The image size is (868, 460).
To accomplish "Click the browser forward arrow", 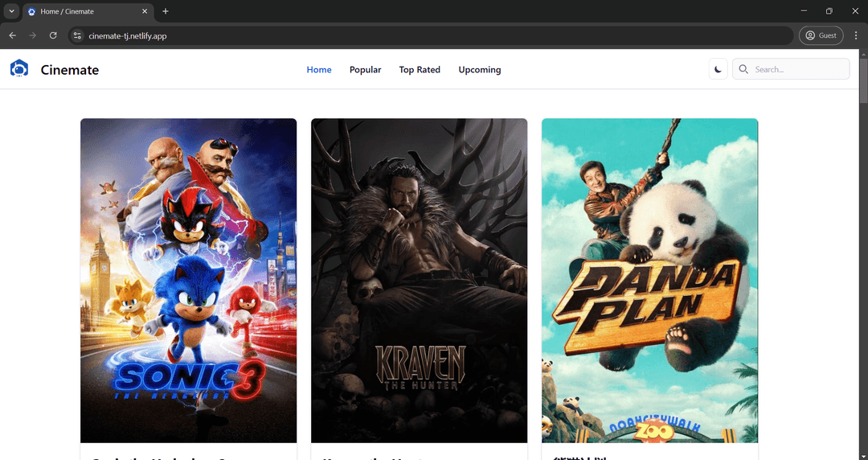I will [33, 35].
